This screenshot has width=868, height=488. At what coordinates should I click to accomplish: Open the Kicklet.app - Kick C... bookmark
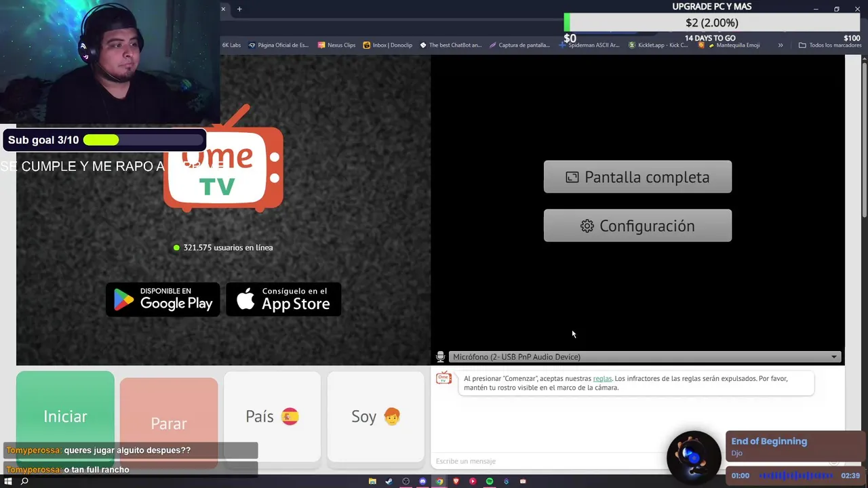(658, 45)
